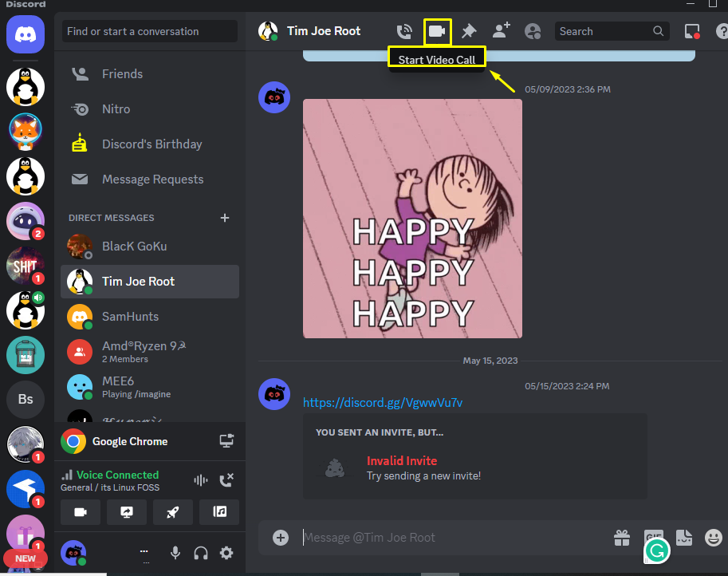
Task: Select Tim Joe Root in DM list
Action: pos(150,282)
